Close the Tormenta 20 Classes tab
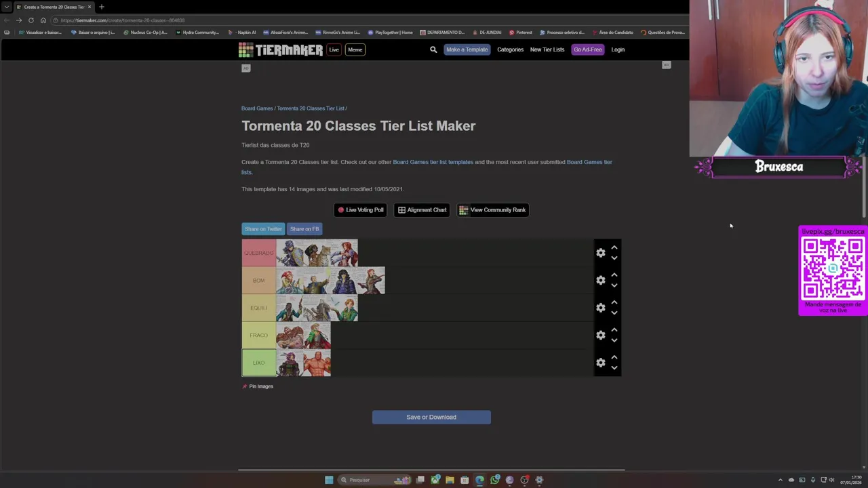This screenshot has height=488, width=868. point(89,7)
